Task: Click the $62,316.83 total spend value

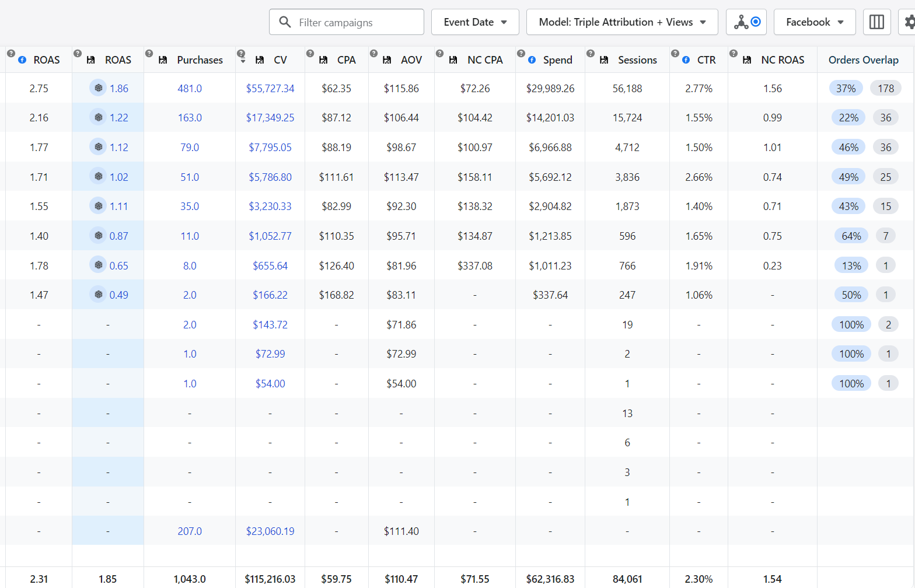Action: click(550, 579)
